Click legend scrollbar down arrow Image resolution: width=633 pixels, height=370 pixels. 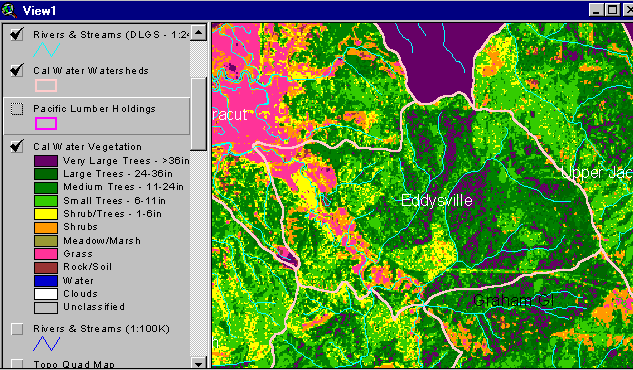(x=198, y=363)
